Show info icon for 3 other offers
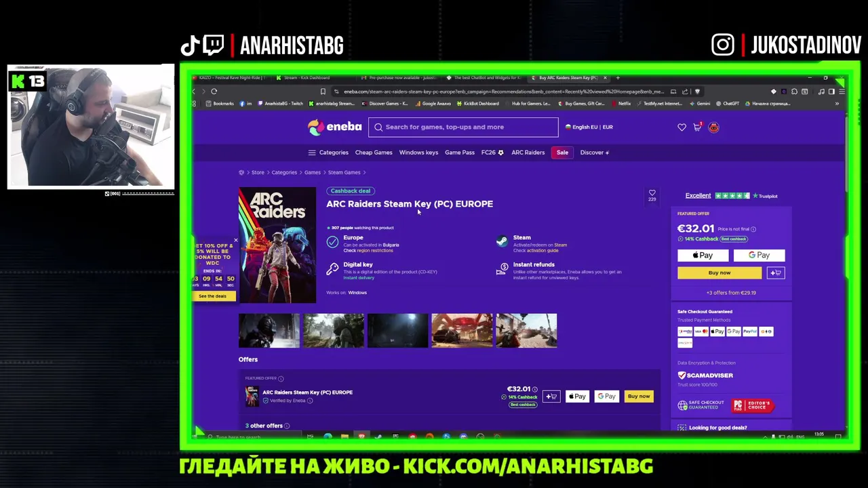 (x=287, y=426)
